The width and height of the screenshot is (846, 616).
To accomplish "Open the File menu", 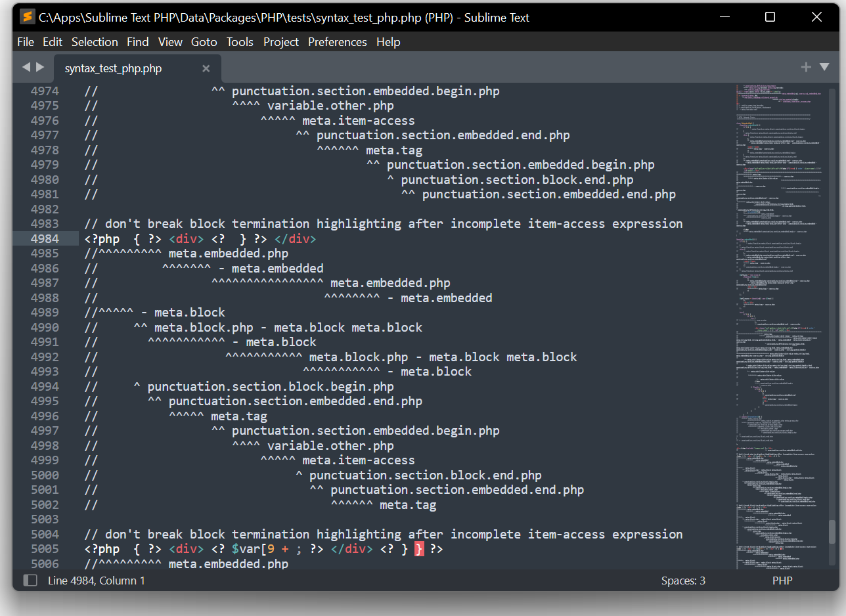I will click(x=25, y=41).
